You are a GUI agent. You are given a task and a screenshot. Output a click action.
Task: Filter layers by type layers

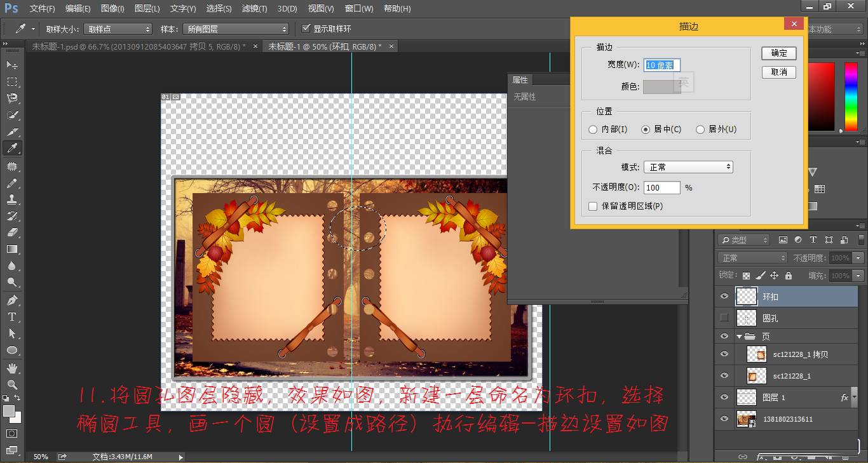[813, 240]
